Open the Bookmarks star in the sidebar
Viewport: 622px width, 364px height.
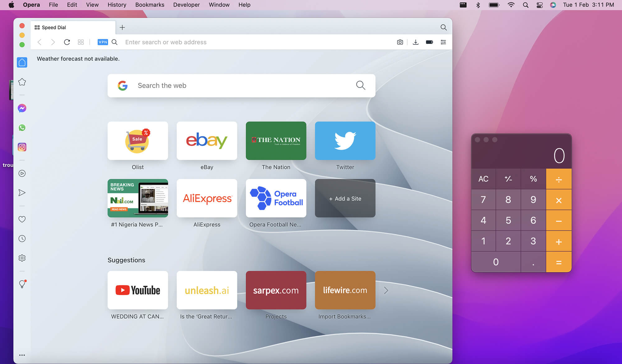(22, 82)
